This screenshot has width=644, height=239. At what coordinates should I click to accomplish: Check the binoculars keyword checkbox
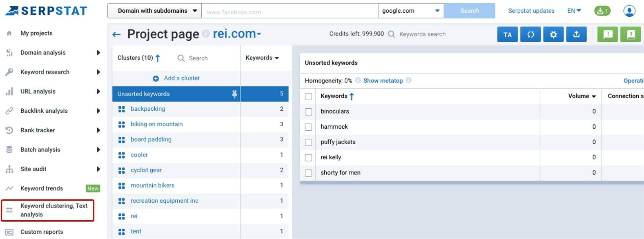pos(308,112)
